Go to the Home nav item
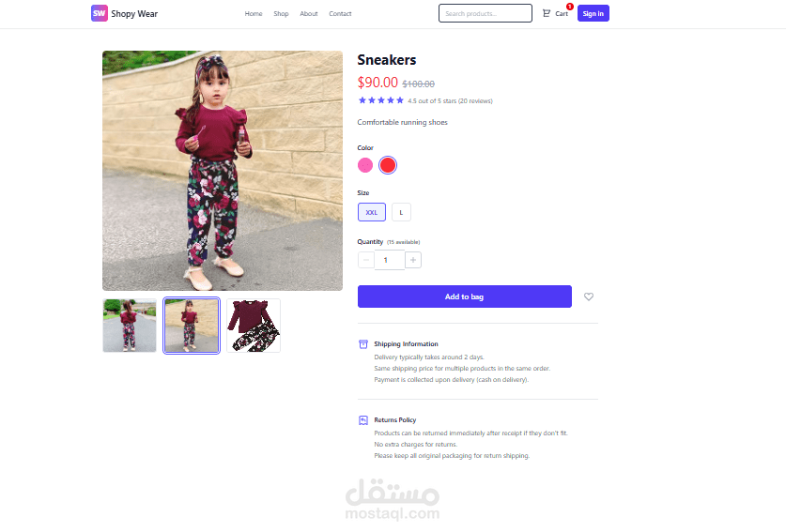The width and height of the screenshot is (786, 532). pyautogui.click(x=254, y=13)
